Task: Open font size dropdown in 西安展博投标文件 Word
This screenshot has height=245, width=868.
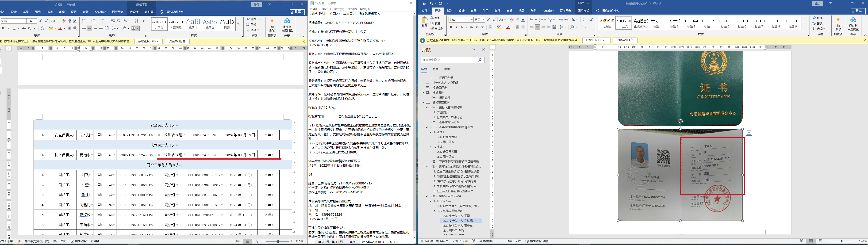Action: pyautogui.click(x=483, y=20)
